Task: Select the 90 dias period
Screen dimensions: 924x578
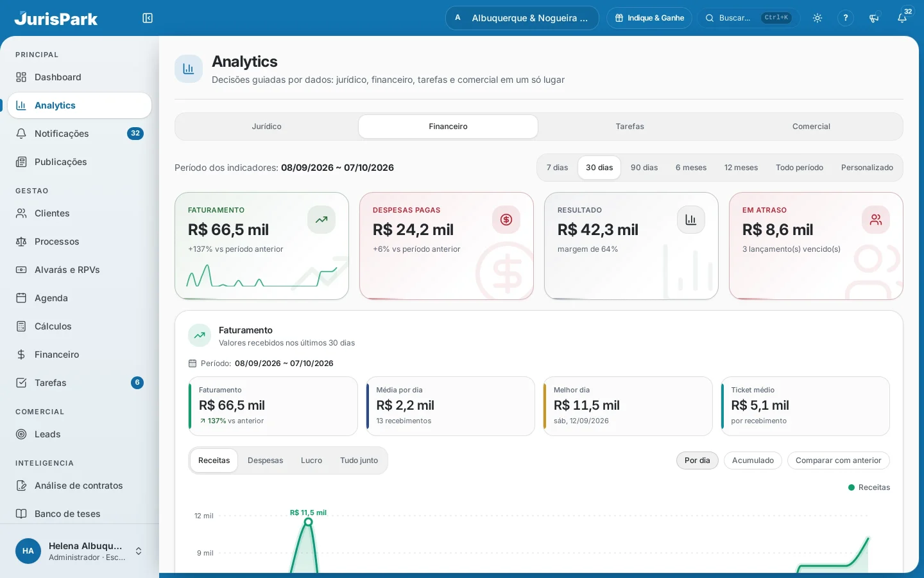Action: 644,168
